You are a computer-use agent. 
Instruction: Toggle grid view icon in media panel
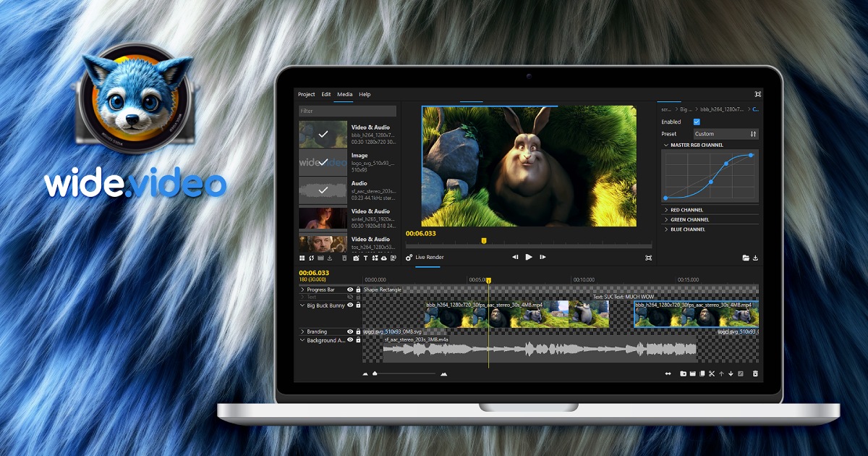[x=302, y=258]
